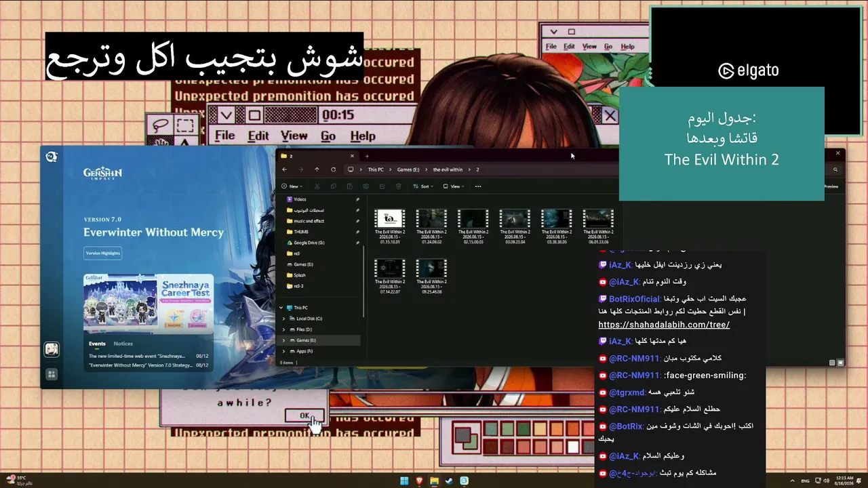Open the Videos folder in navigation pane

[x=300, y=199]
